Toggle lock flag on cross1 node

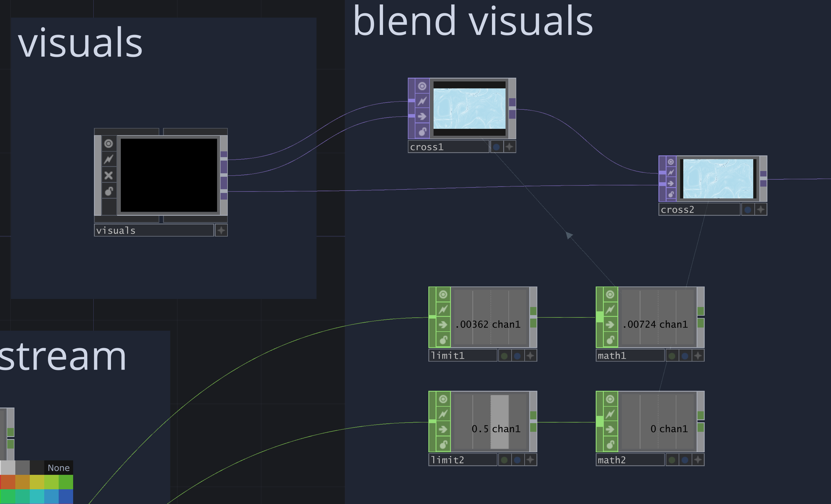[x=422, y=131]
